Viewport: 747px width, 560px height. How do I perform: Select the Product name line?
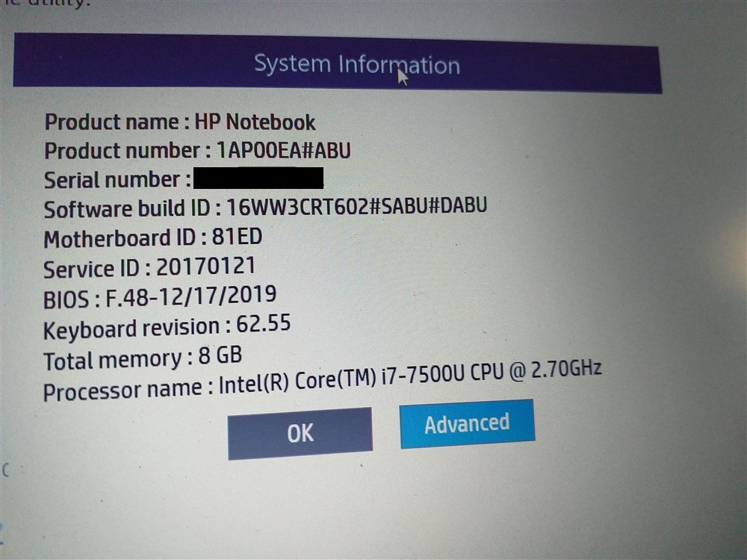pyautogui.click(x=179, y=122)
